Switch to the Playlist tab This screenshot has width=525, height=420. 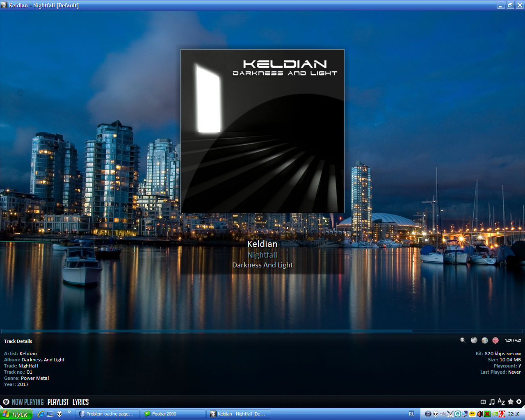point(58,402)
